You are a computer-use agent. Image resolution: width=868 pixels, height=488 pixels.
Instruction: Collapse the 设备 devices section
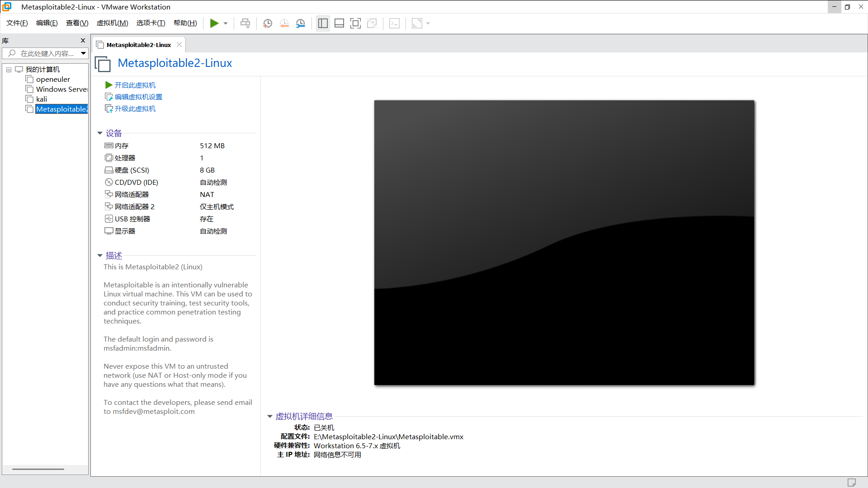click(100, 133)
